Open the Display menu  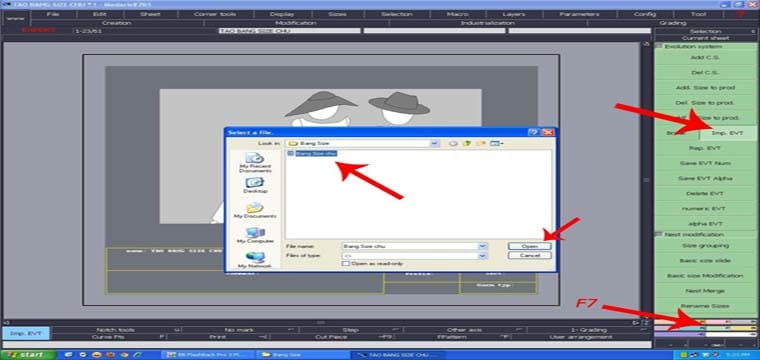(x=282, y=14)
